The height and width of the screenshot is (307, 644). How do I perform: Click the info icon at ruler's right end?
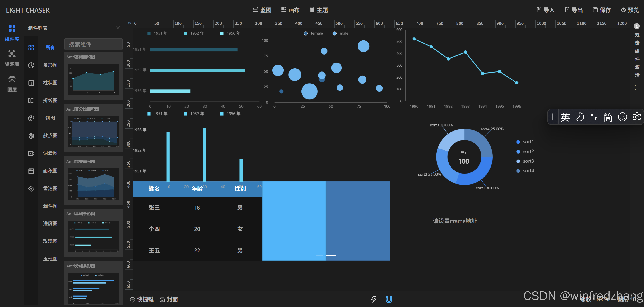[x=636, y=26]
